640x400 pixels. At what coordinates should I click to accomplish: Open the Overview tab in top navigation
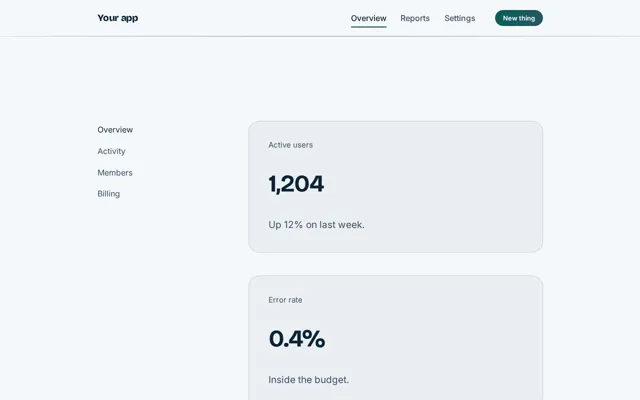pyautogui.click(x=369, y=18)
